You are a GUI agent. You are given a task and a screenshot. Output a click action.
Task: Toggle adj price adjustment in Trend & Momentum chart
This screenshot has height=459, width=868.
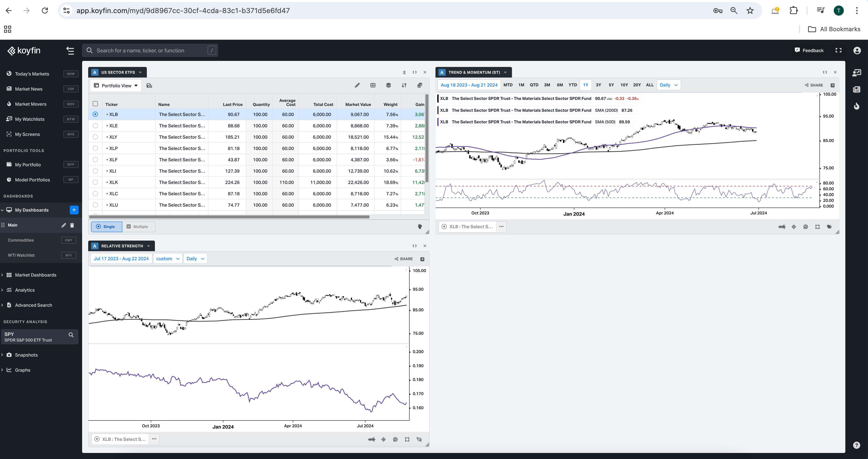click(x=782, y=227)
